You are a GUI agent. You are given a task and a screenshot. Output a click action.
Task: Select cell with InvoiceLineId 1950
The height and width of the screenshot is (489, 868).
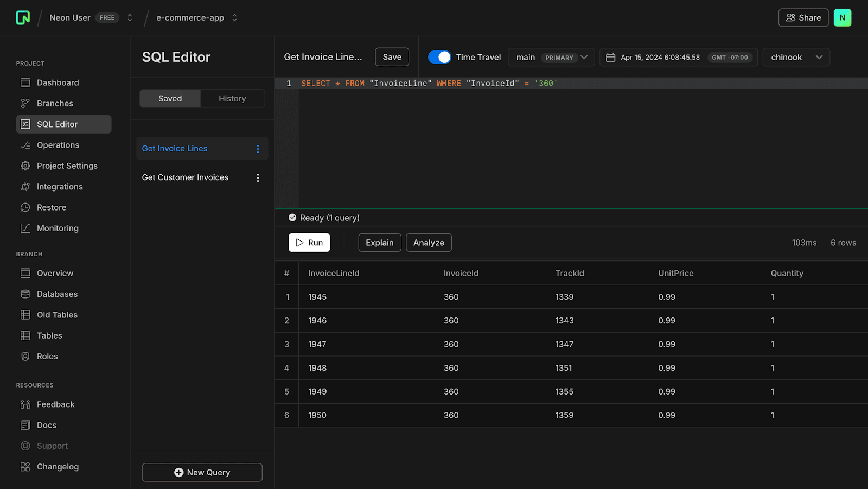317,415
